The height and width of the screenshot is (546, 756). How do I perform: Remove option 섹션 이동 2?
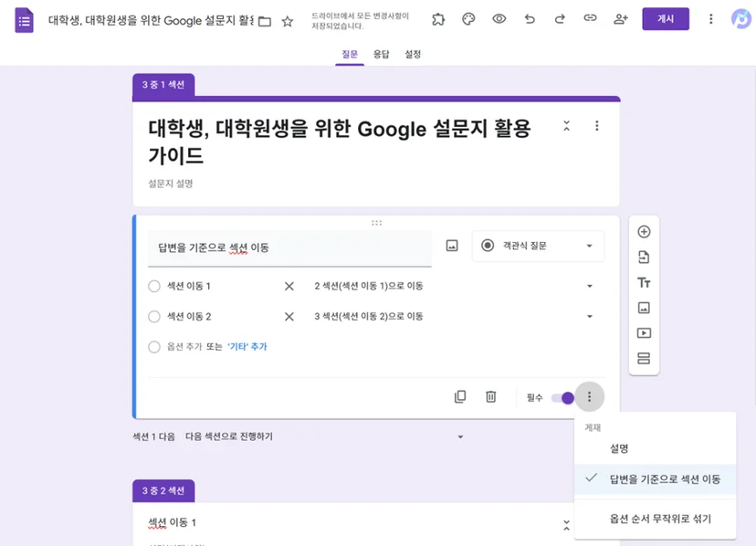pos(289,317)
